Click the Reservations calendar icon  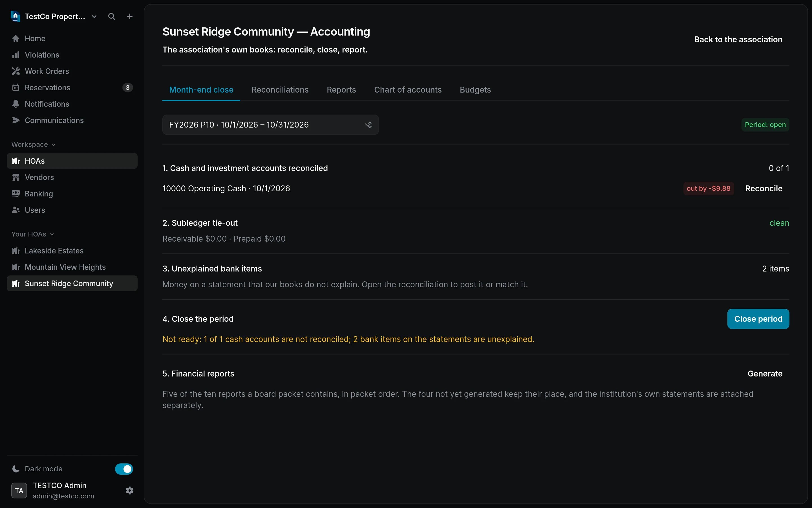pyautogui.click(x=16, y=88)
